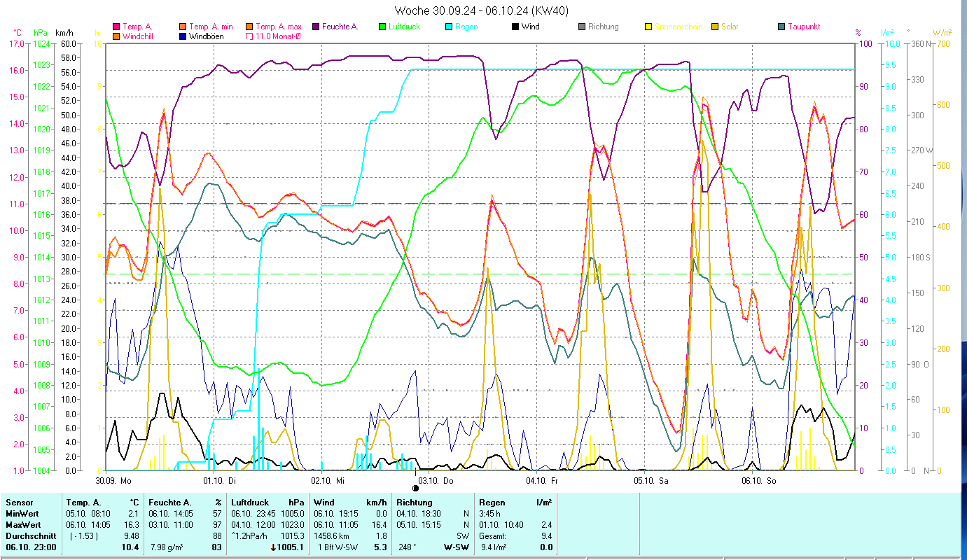Click the purple Feuchte A. legend swatch
This screenshot has height=560, width=967.
coord(316,27)
